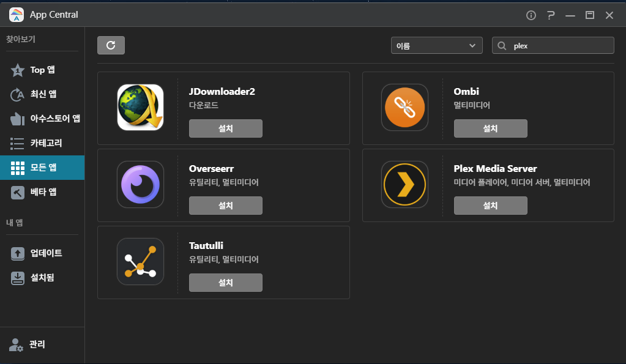626x364 pixels.
Task: Click the refresh button
Action: 111,45
